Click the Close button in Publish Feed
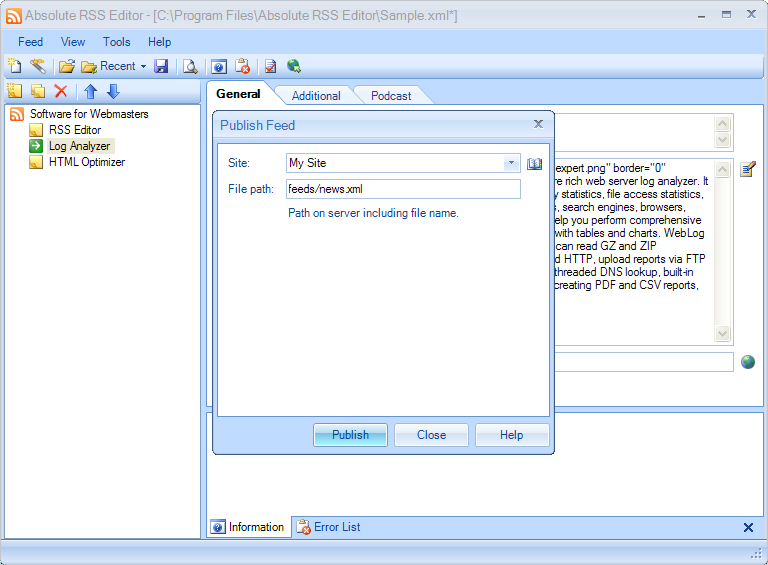This screenshot has height=565, width=768. (432, 435)
